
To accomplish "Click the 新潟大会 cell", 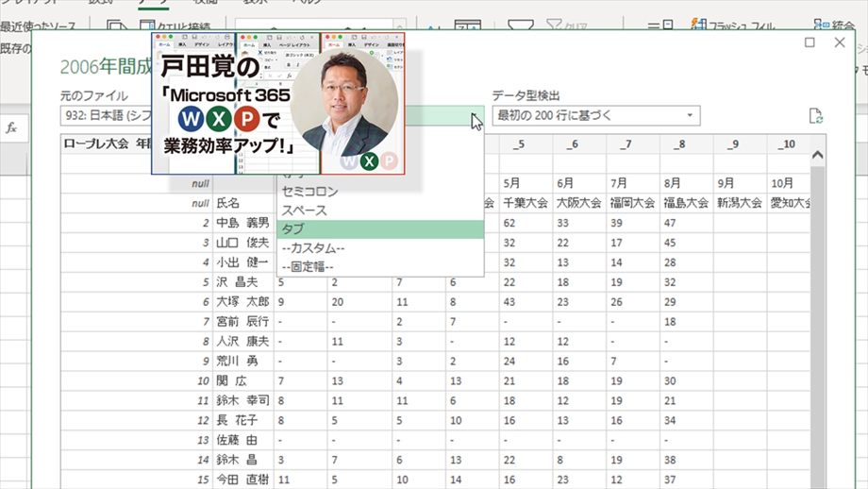I will click(740, 203).
